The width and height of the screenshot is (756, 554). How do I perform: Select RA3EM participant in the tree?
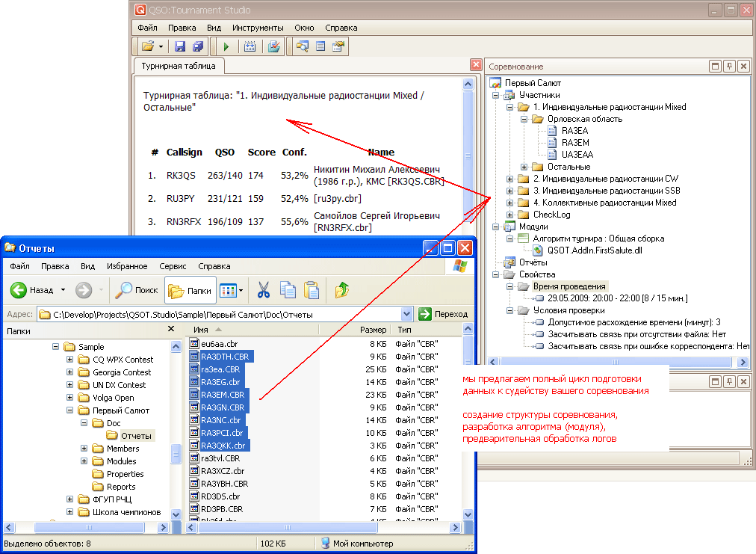575,143
